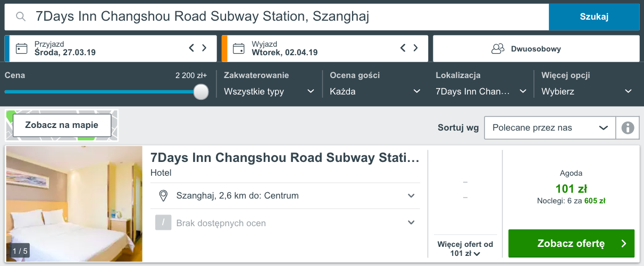Image resolution: width=644 pixels, height=266 pixels.
Task: Go to next arrival date
Action: tap(204, 48)
